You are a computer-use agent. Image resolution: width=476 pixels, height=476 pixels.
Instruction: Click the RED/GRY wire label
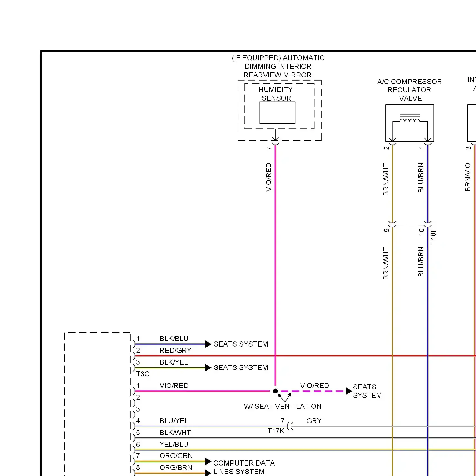pos(175,350)
